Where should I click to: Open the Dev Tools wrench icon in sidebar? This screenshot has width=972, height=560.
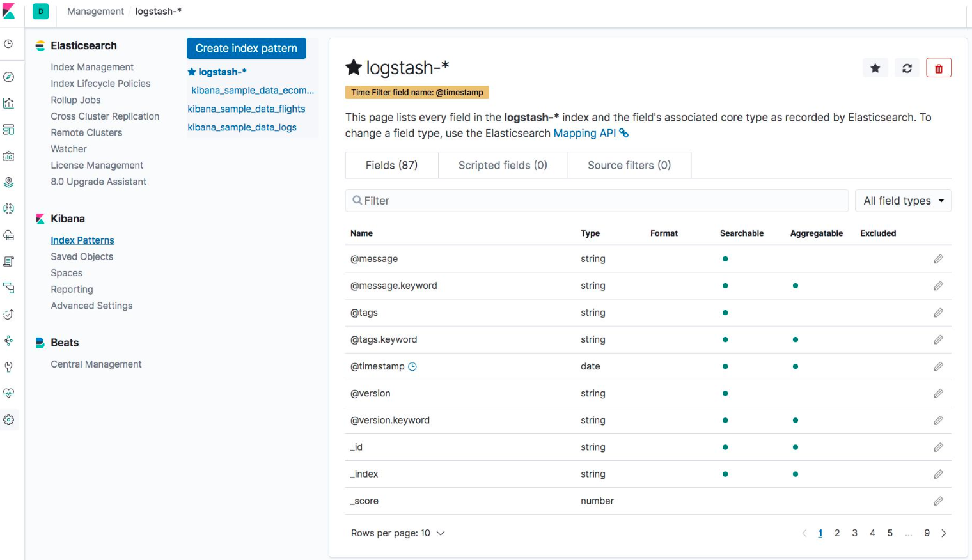[9, 367]
